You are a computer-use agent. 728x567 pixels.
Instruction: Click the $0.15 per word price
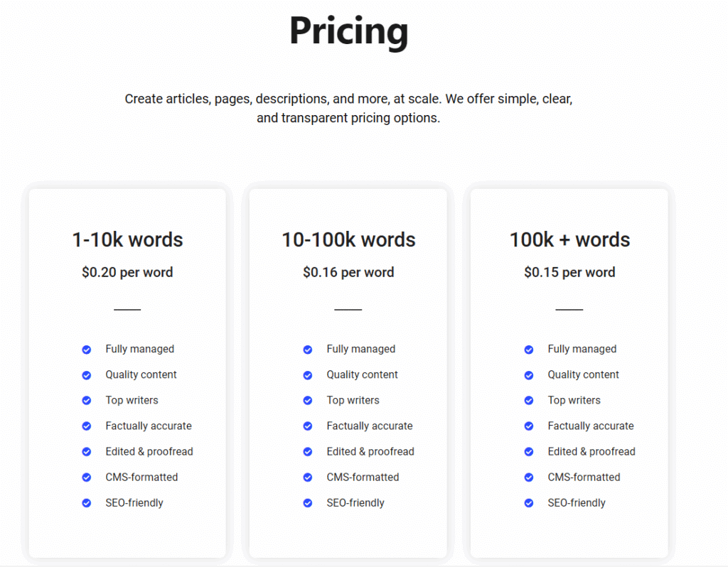569,272
